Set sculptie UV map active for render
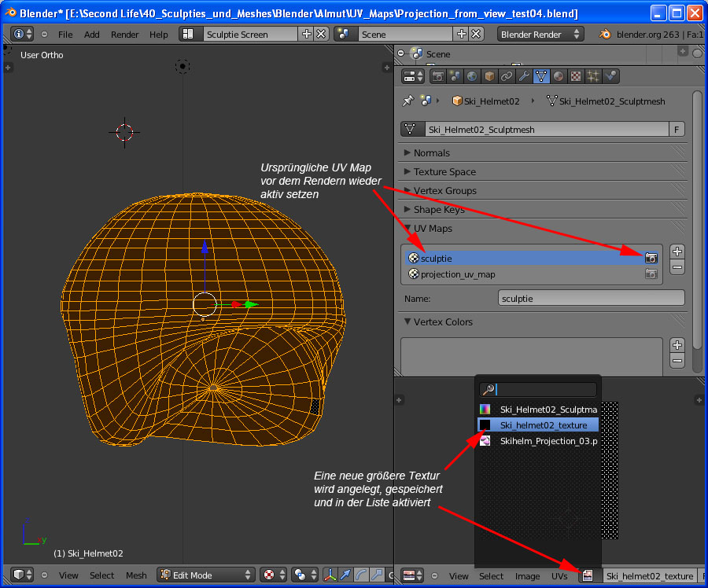This screenshot has height=588, width=708. click(x=651, y=258)
